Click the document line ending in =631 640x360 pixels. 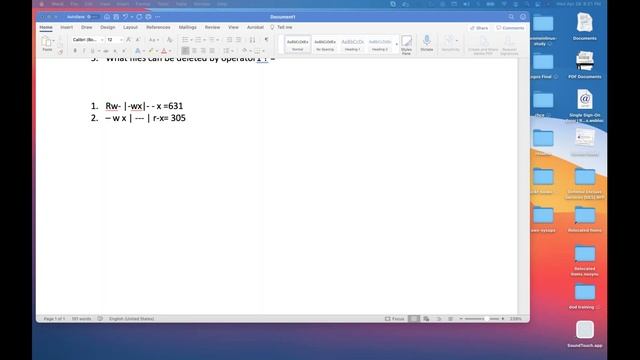click(x=144, y=106)
